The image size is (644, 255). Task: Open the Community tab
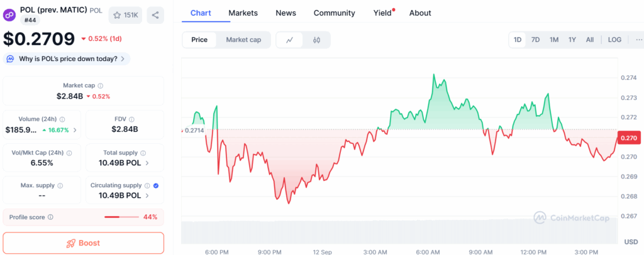pos(335,13)
